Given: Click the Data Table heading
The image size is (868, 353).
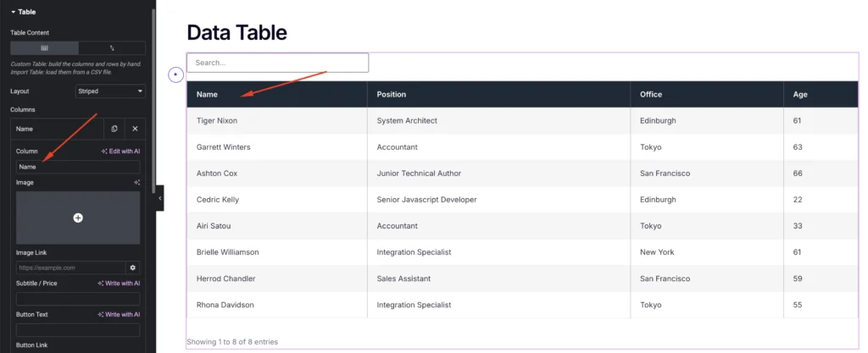Looking at the screenshot, I should 237,33.
